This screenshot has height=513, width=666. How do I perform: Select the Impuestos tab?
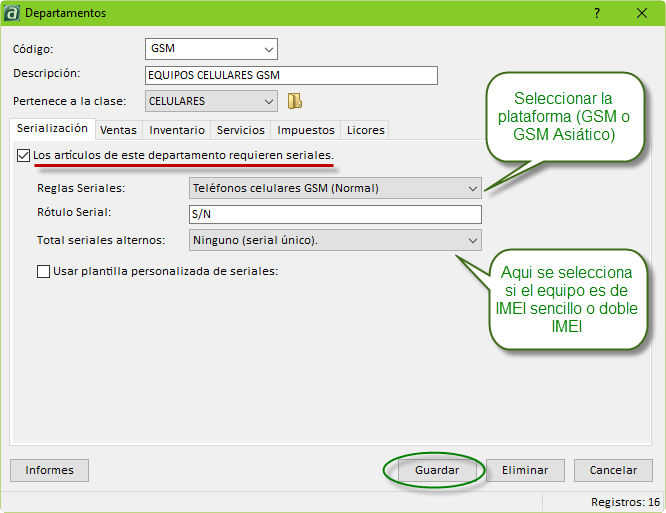pos(306,130)
